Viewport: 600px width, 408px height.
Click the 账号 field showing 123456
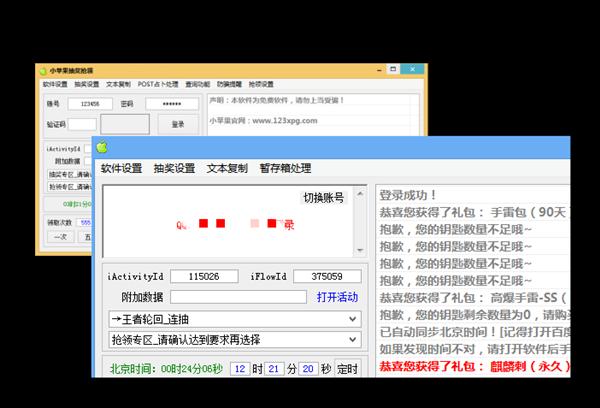[90, 104]
